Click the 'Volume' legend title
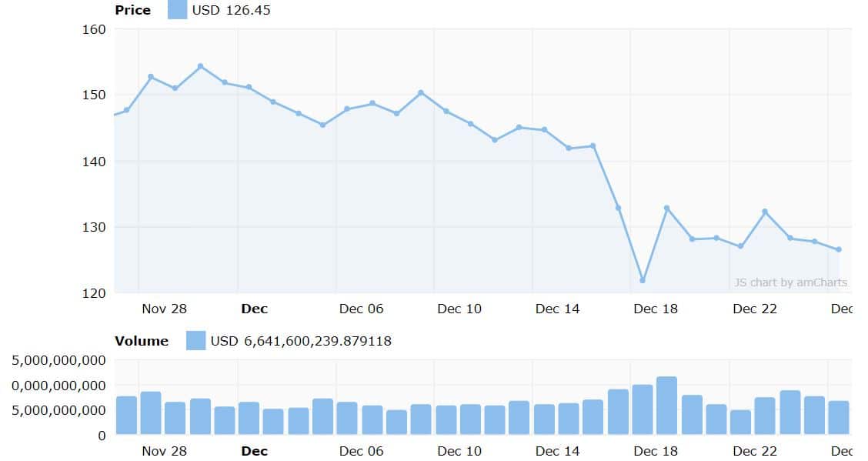Image resolution: width=868 pixels, height=461 pixels. [141, 340]
